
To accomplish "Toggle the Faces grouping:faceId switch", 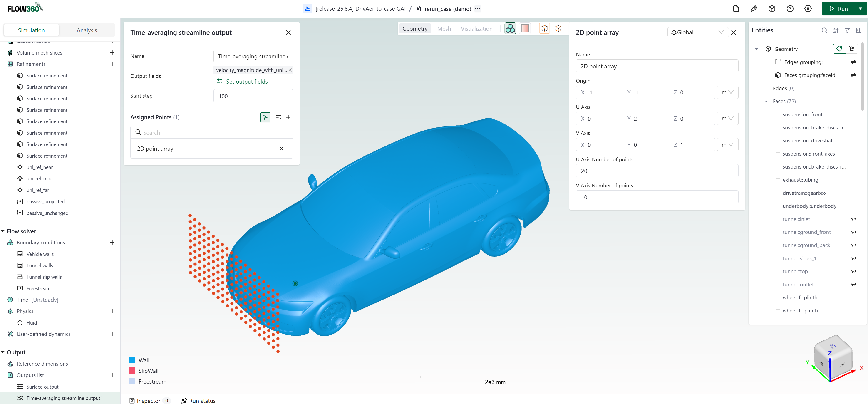I will 853,75.
